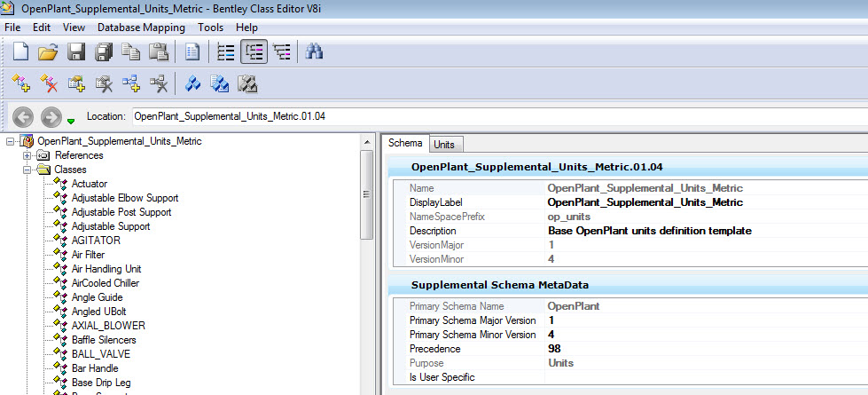Click the Precedence value 98
Viewport: 868px width, 395px height.
[x=555, y=349]
